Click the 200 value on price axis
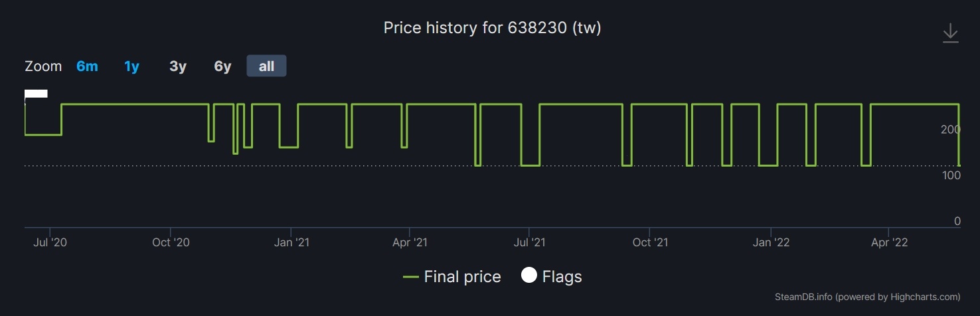This screenshot has width=980, height=316. point(951,129)
